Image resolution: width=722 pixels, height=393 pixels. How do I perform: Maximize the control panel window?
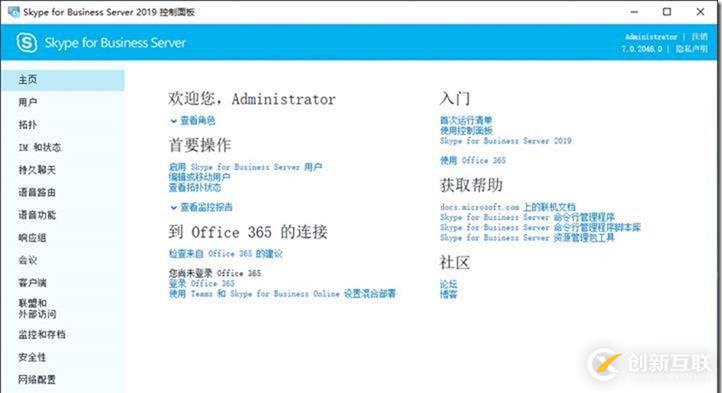[667, 12]
